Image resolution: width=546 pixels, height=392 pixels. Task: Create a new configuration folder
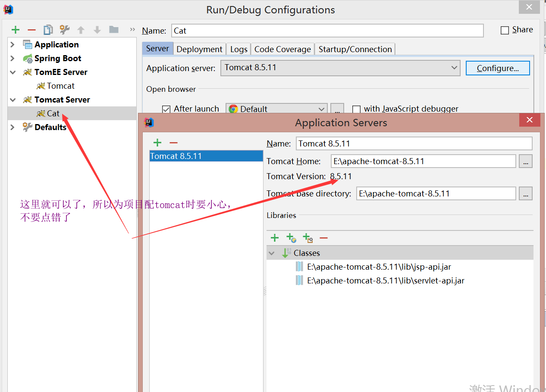[113, 29]
